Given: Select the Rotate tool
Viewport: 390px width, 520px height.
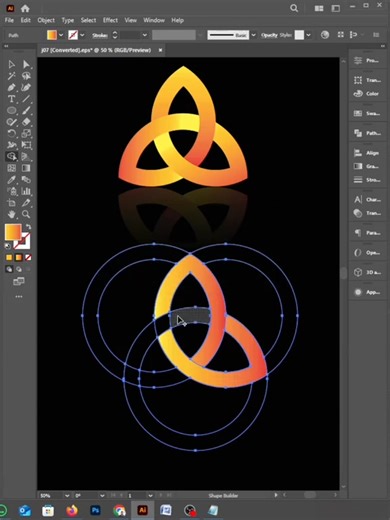Looking at the screenshot, I should (x=12, y=134).
